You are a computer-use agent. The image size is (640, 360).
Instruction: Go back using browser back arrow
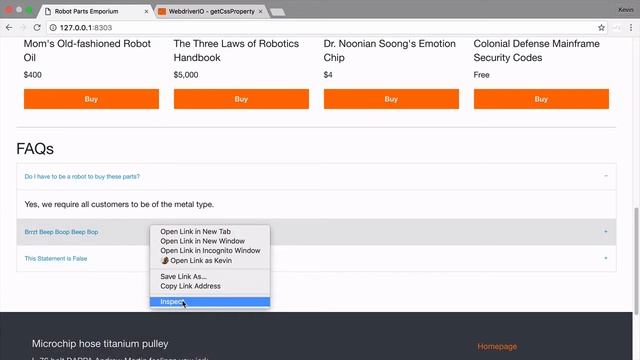click(9, 27)
